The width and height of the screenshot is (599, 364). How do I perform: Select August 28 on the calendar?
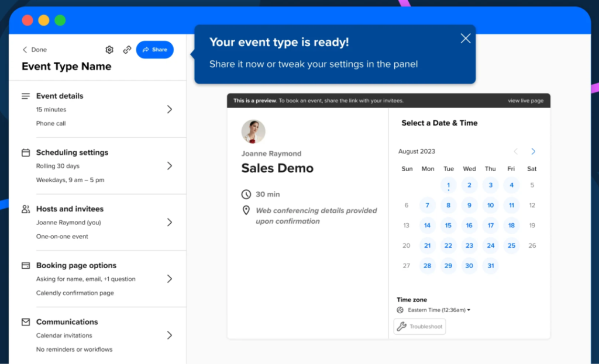pos(428,266)
